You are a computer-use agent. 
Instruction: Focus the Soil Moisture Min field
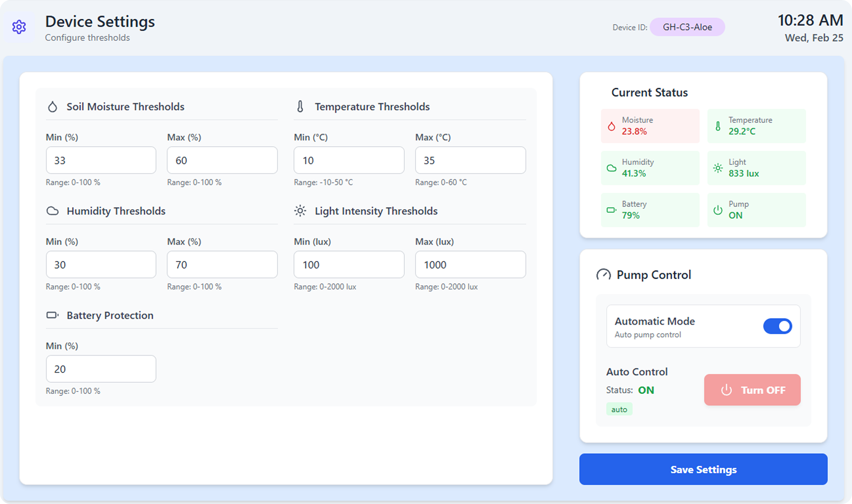point(101,160)
